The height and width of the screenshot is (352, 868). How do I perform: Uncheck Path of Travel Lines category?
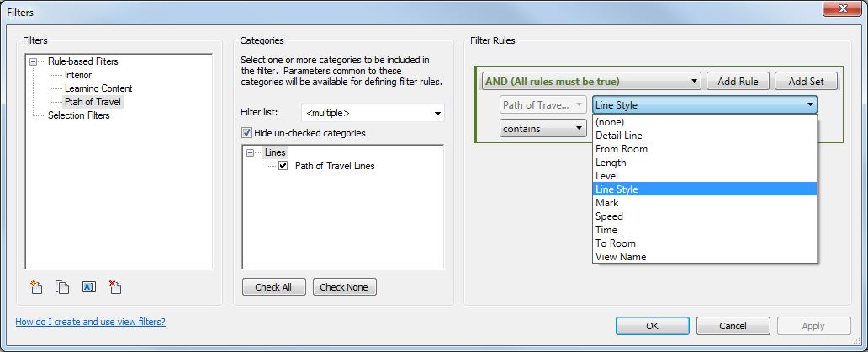tap(283, 166)
